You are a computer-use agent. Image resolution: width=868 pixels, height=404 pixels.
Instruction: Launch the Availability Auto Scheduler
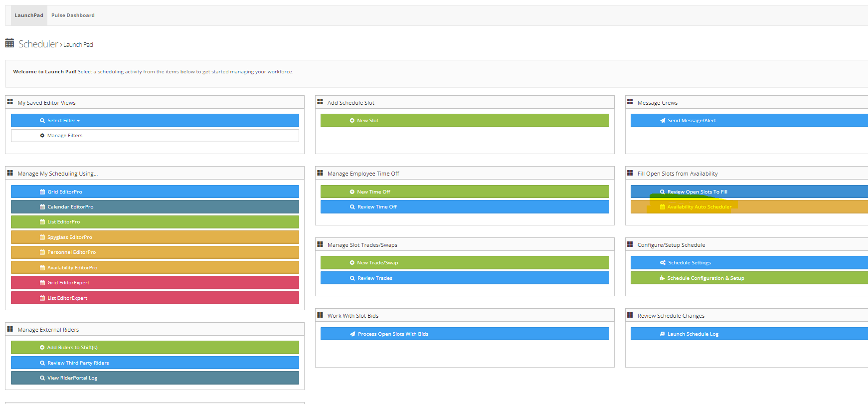tap(699, 207)
